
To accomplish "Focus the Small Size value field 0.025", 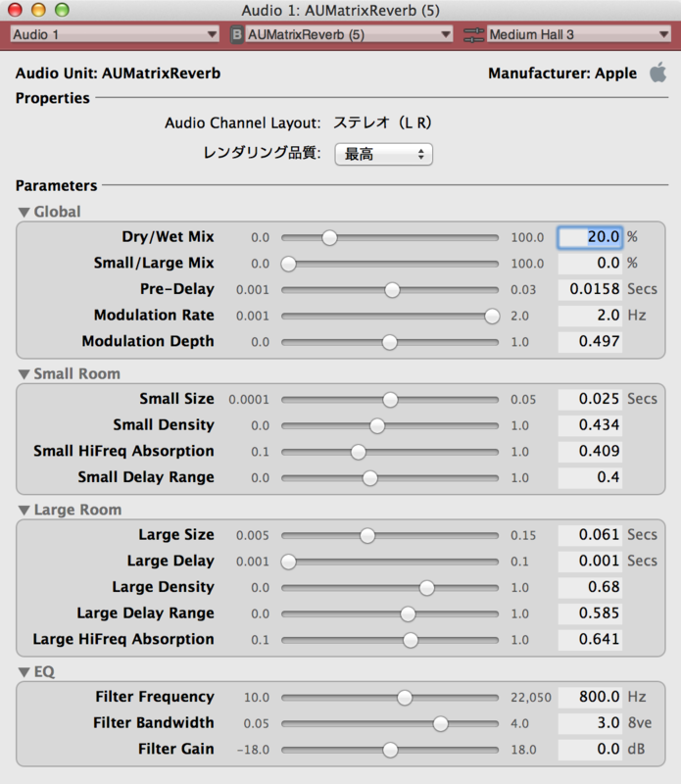I will point(590,399).
